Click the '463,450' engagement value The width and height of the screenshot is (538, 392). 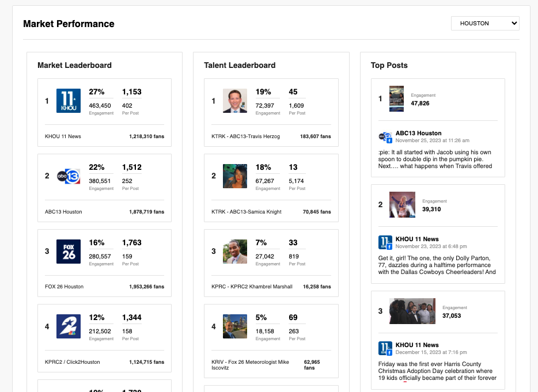pos(100,106)
